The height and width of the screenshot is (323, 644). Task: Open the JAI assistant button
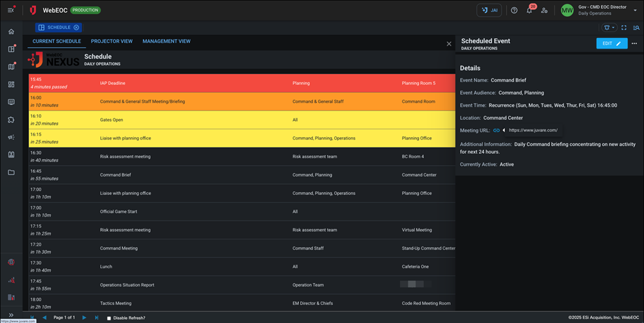(489, 10)
